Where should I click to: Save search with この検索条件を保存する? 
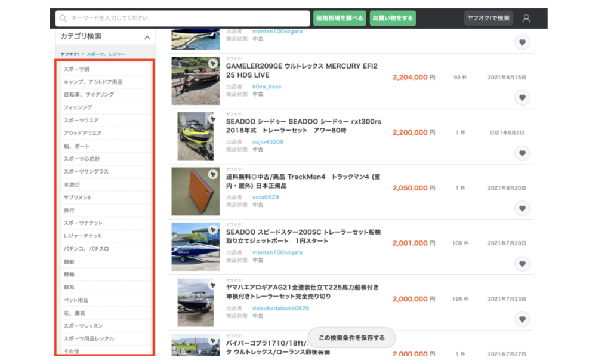(351, 338)
